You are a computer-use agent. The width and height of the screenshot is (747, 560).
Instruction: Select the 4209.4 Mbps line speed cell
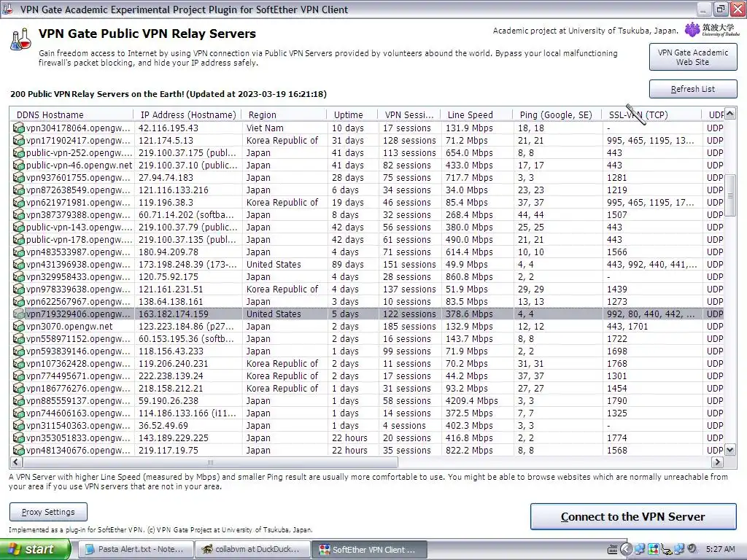[x=472, y=400]
